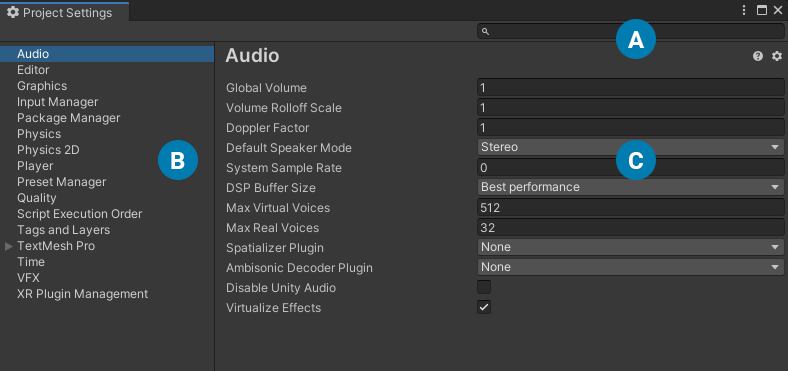
Task: Open the Default Speaker Mode dropdown
Action: 631,147
